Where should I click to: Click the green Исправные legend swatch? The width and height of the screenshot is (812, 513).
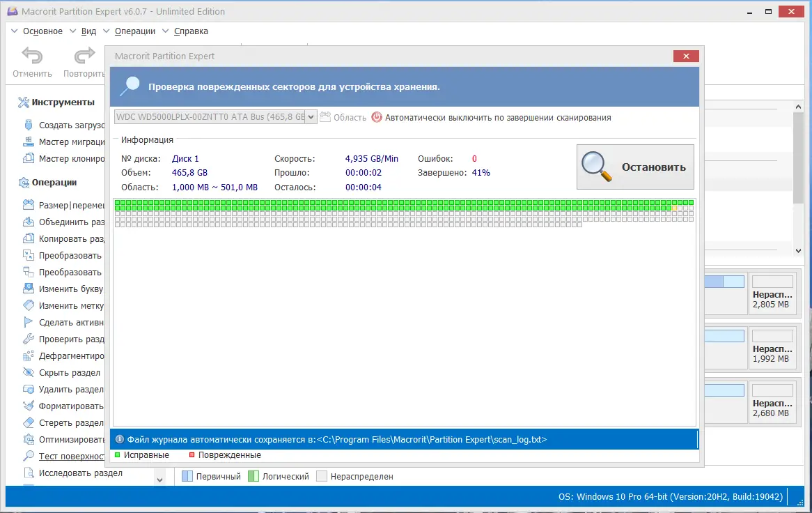(x=118, y=454)
